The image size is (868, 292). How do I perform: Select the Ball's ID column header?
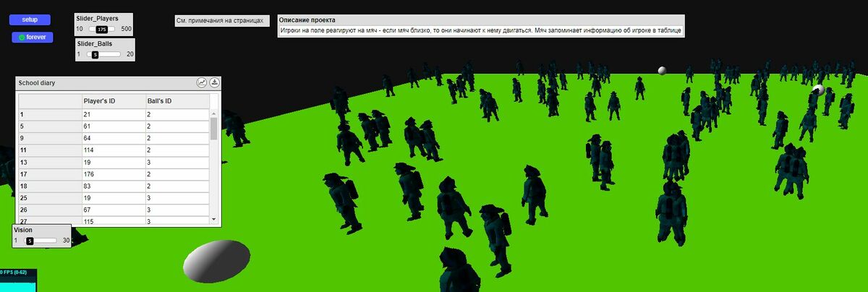click(175, 100)
